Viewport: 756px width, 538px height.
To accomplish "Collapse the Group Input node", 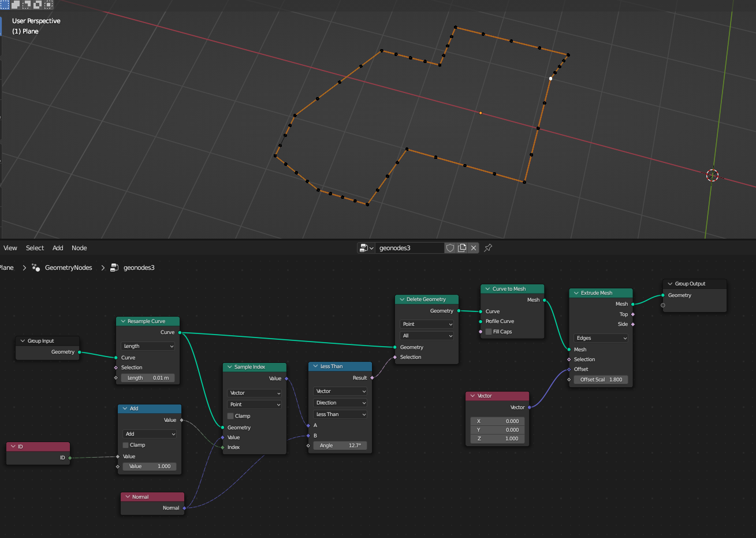I will pyautogui.click(x=23, y=341).
